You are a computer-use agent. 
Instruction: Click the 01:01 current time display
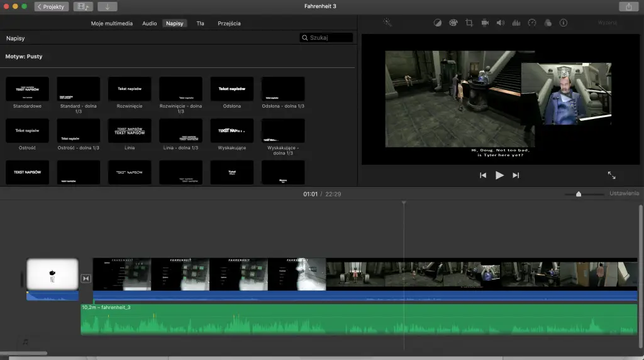coord(310,194)
